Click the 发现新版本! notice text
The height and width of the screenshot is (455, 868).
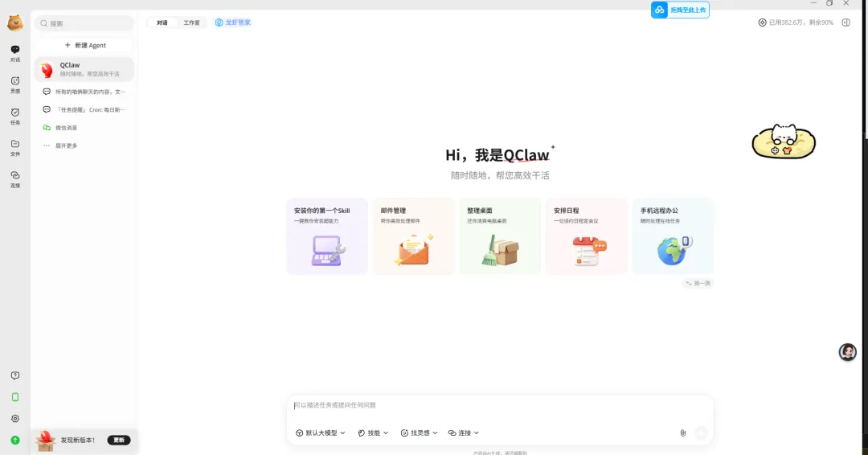click(x=77, y=440)
